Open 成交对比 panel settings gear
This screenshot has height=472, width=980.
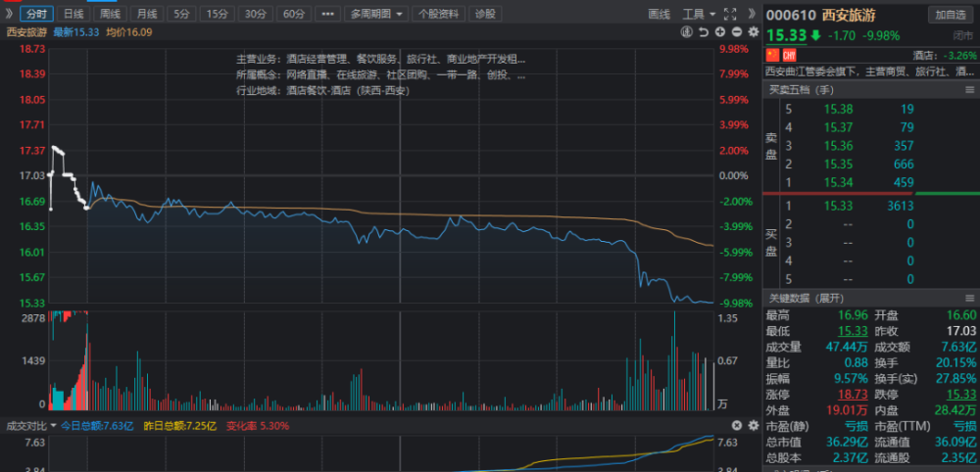click(x=753, y=426)
